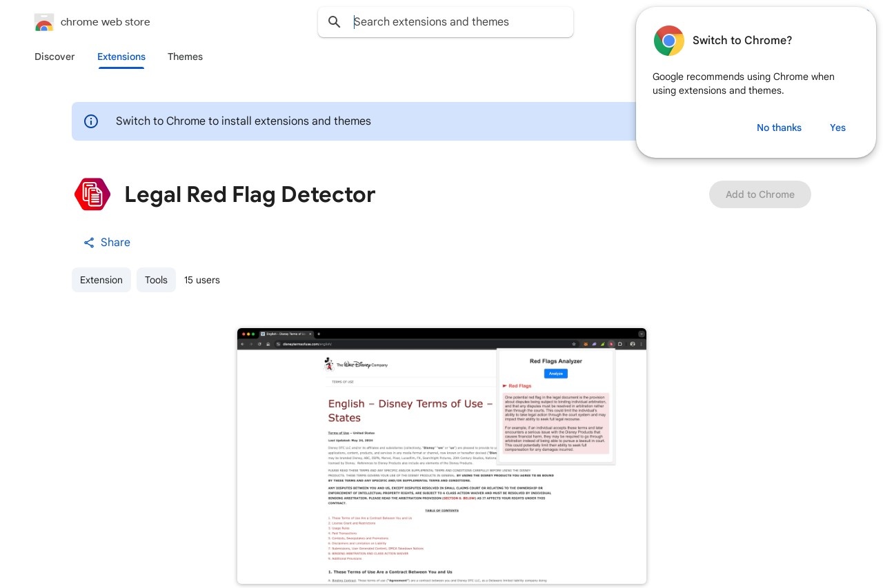Focus the Search extensions and themes field
The image size is (883, 588).
pyautogui.click(x=446, y=22)
